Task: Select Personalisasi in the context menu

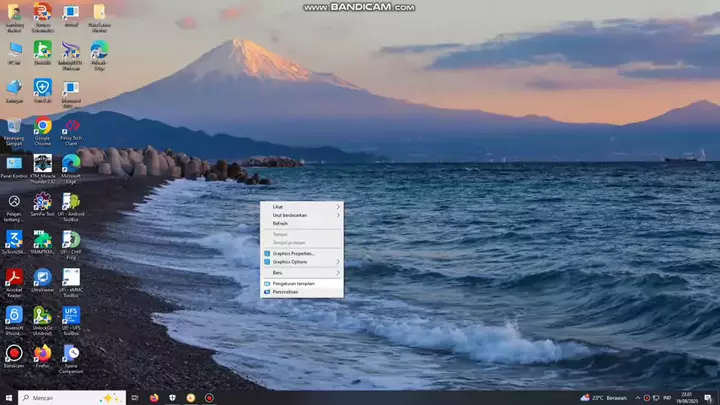Action: (x=285, y=292)
